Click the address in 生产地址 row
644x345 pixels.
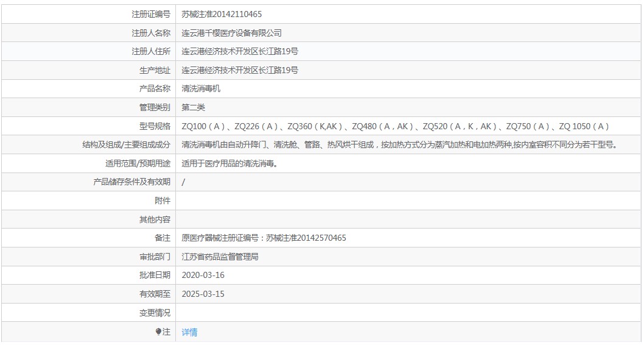pos(240,70)
